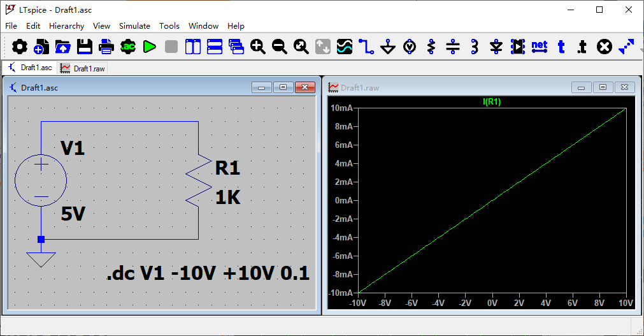This screenshot has height=336, width=644.
Task: Tile windows horizontally icon
Action: [215, 47]
